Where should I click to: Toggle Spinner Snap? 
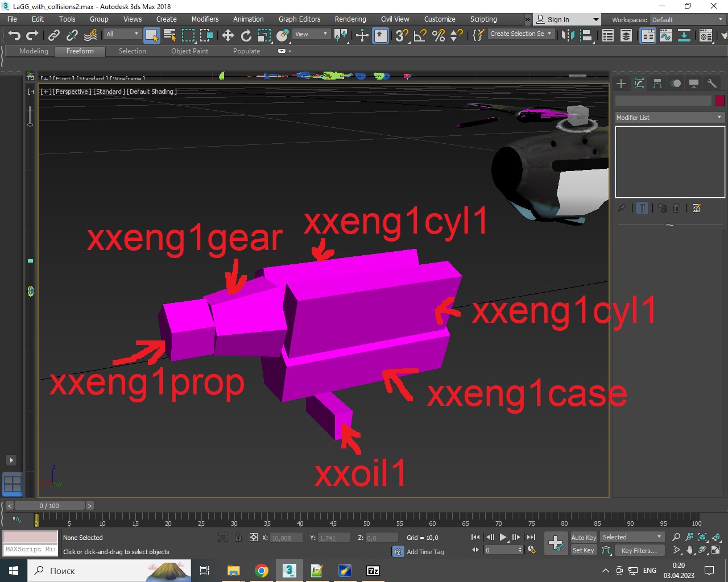click(x=457, y=35)
